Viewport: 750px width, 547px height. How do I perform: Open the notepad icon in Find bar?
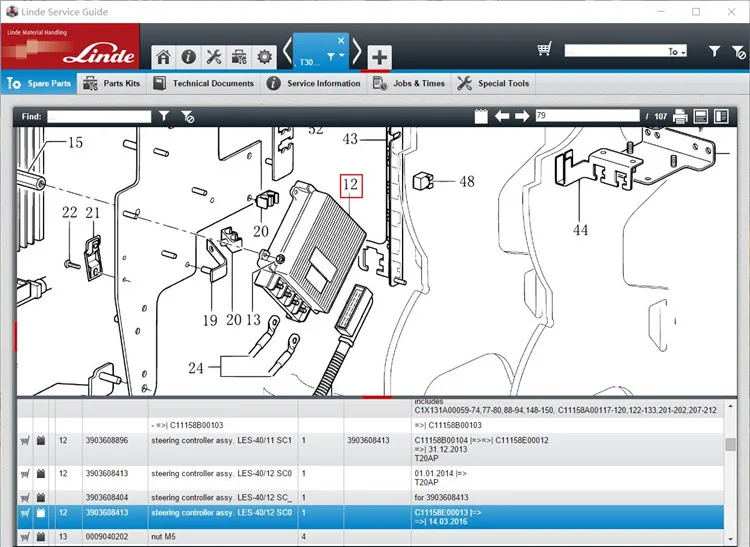coord(481,116)
